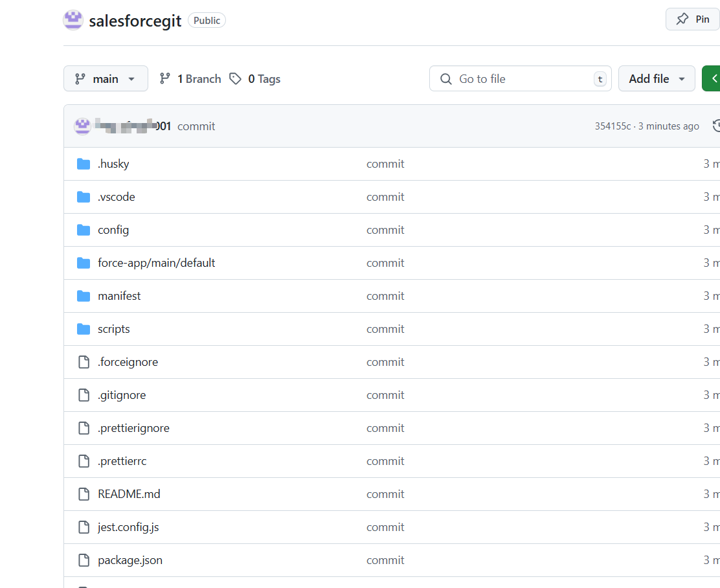This screenshot has width=720, height=588.
Task: Open the commit message in the .vscode row
Action: [x=385, y=197]
